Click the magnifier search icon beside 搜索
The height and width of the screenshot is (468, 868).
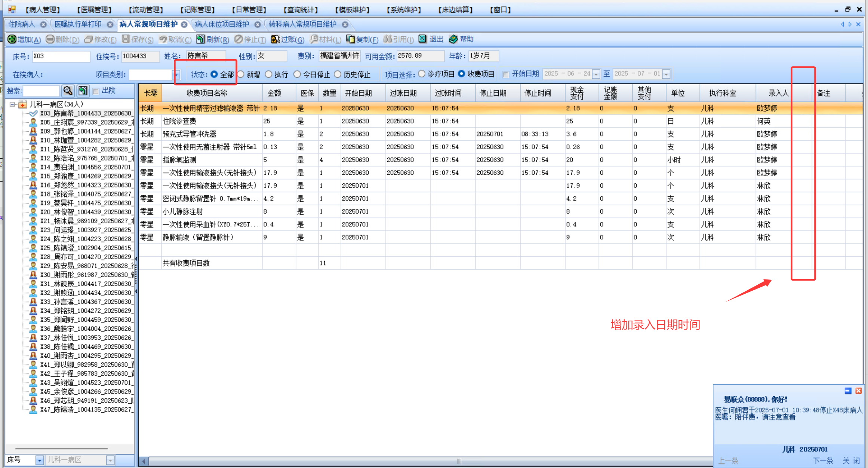68,91
